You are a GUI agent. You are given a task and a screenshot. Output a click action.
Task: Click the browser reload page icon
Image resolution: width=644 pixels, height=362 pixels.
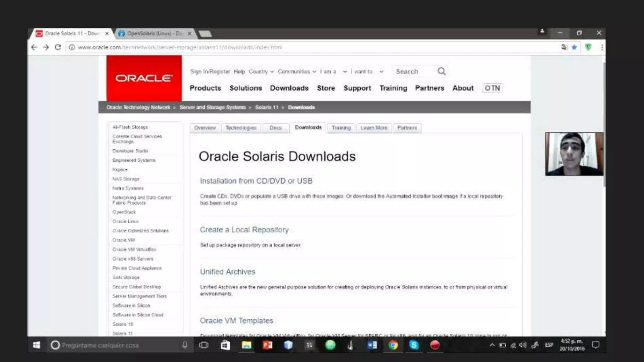click(58, 47)
